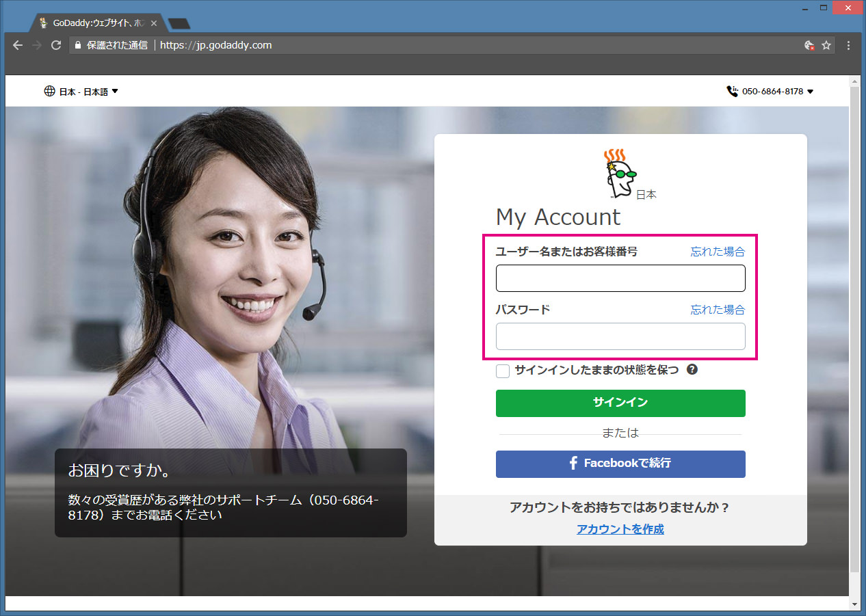Minimize the browser window
This screenshot has width=866, height=616.
point(804,8)
